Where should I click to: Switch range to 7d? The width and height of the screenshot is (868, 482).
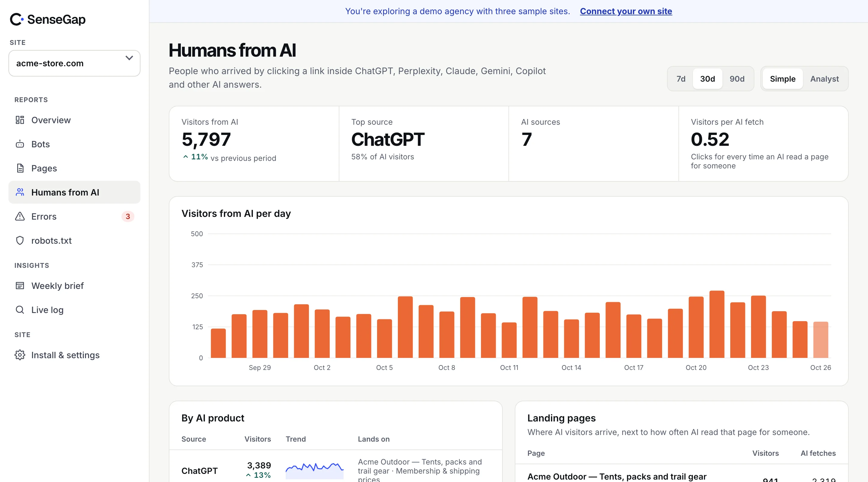pos(681,79)
